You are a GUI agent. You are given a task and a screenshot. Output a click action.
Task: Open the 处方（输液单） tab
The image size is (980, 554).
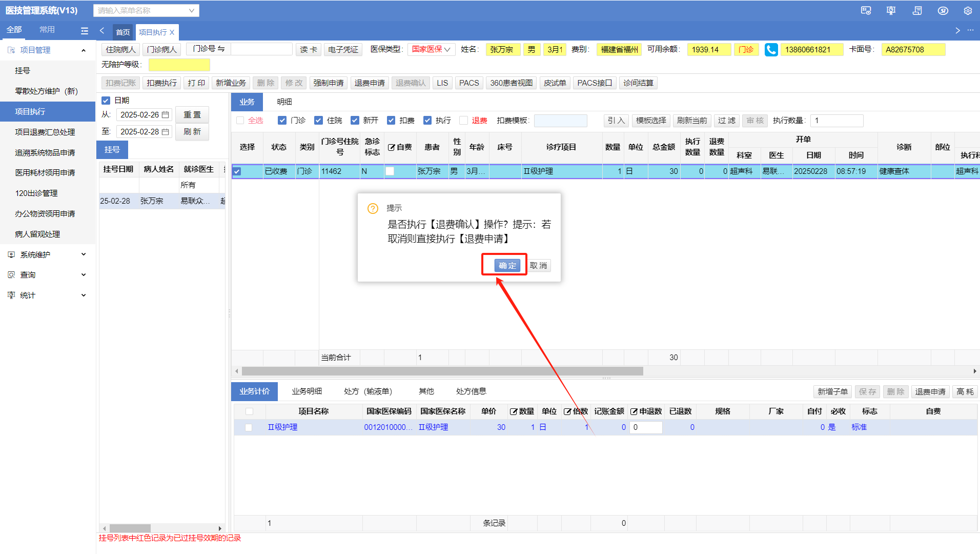[368, 391]
